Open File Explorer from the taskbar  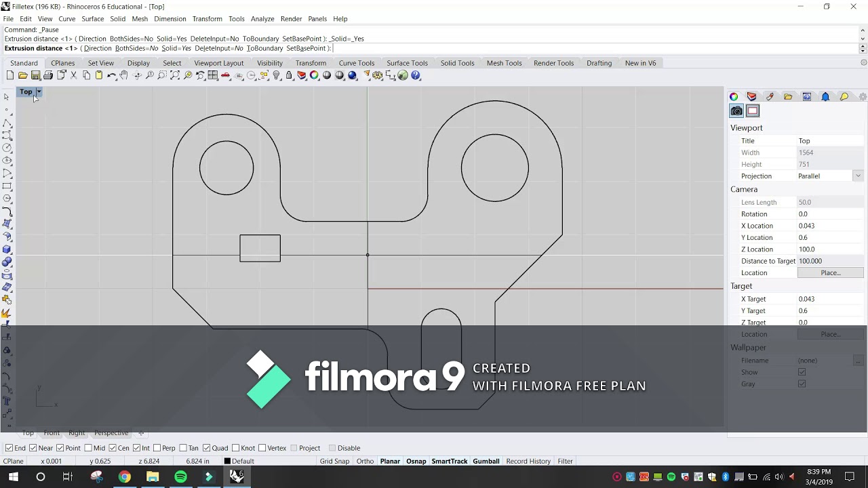[153, 477]
